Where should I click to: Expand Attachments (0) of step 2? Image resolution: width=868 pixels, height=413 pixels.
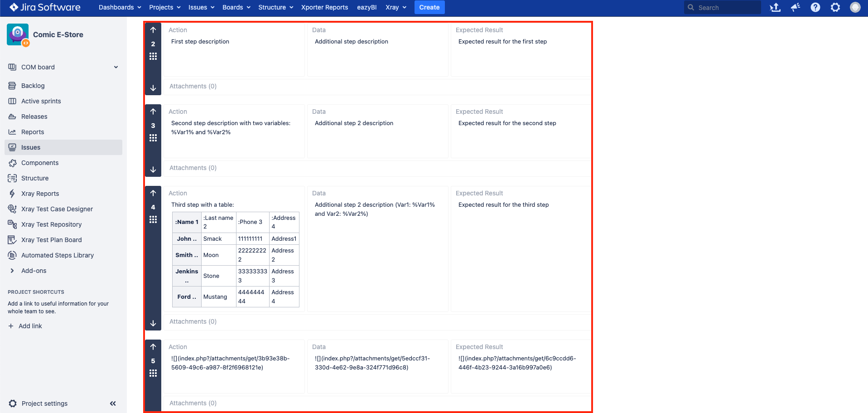(193, 86)
